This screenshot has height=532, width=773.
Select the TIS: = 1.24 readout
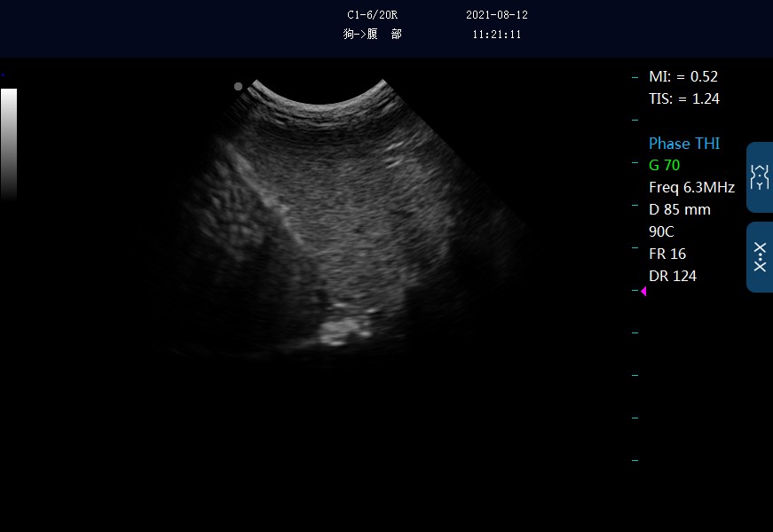click(x=683, y=98)
